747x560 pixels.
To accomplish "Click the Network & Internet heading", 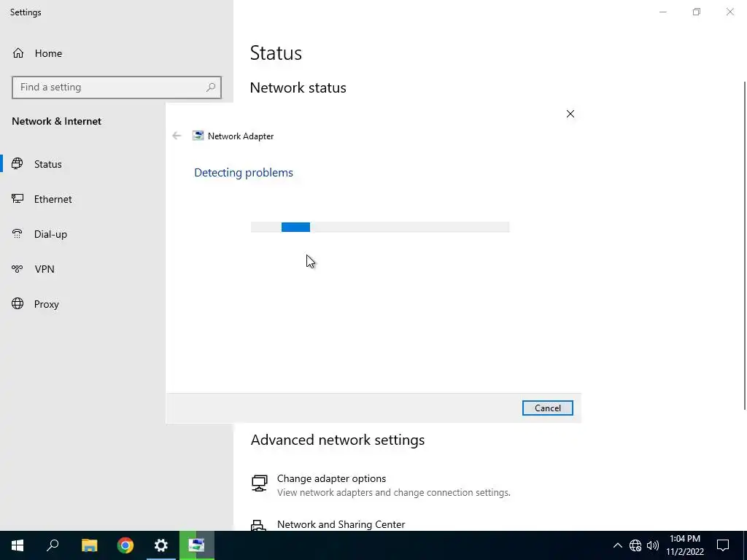I will coord(57,121).
